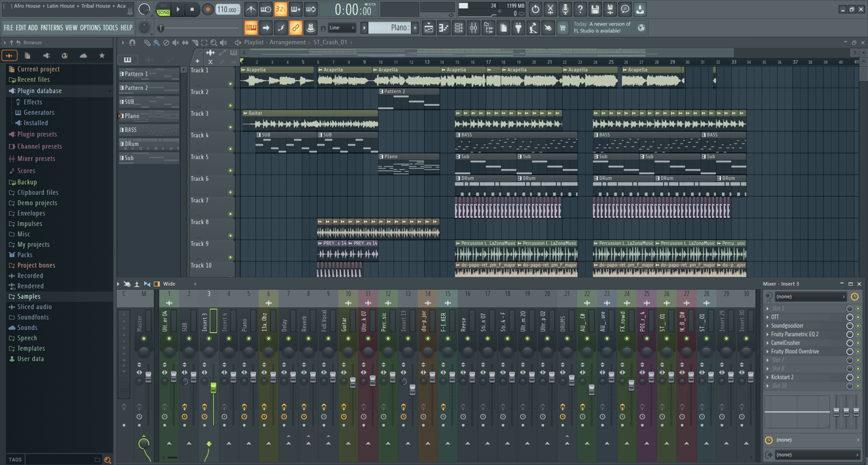Open the EDIT menu
The width and height of the screenshot is (868, 465).
(x=21, y=27)
